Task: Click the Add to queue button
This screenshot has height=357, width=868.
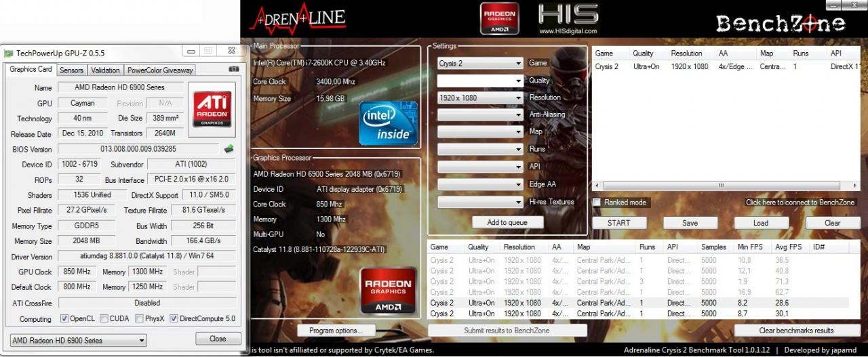Action: [x=507, y=222]
